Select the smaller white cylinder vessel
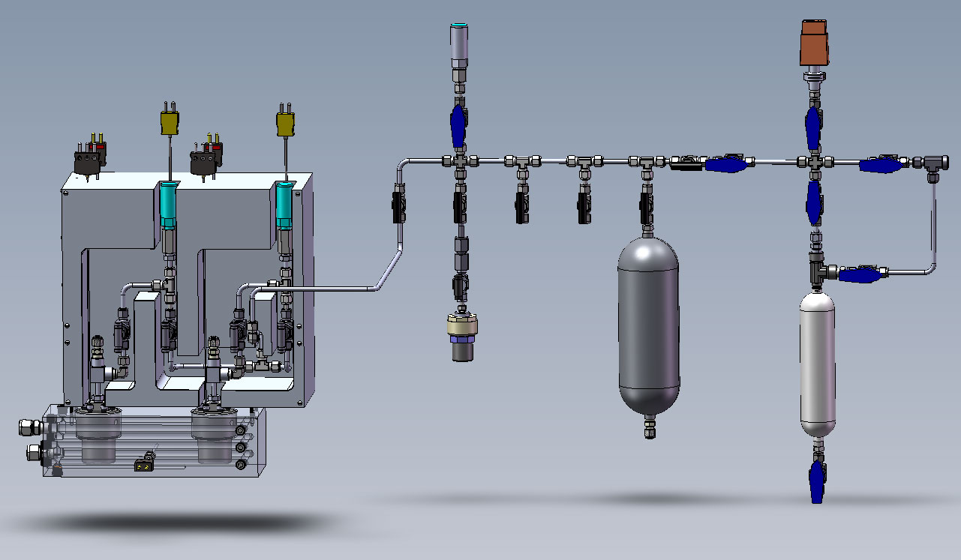 coord(817,365)
